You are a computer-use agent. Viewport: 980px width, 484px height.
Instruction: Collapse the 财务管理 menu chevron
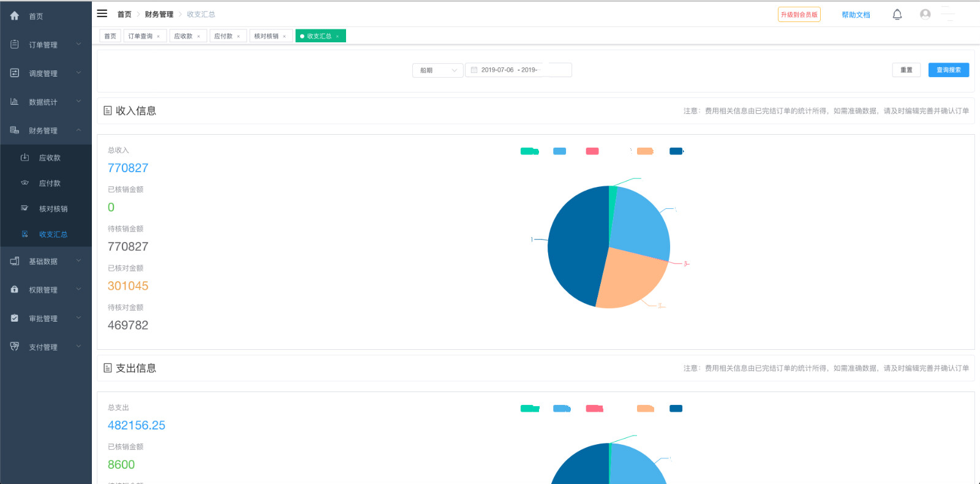[x=78, y=130]
